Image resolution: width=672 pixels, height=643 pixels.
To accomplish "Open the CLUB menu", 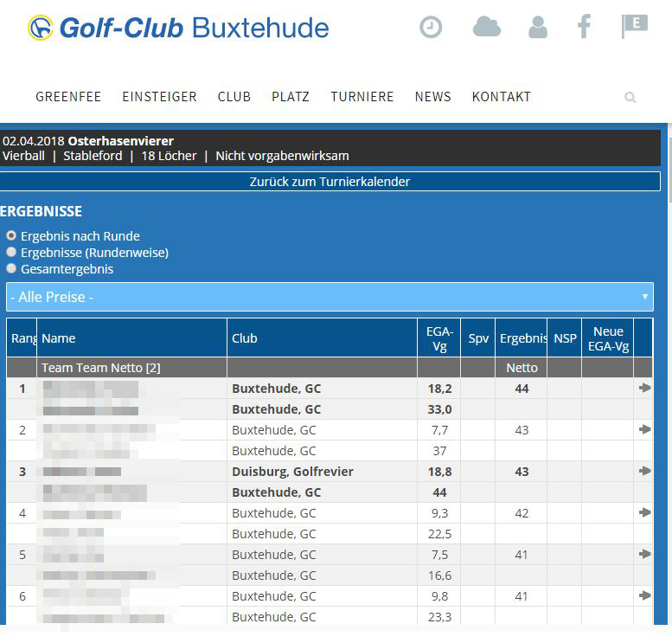I will pos(234,97).
